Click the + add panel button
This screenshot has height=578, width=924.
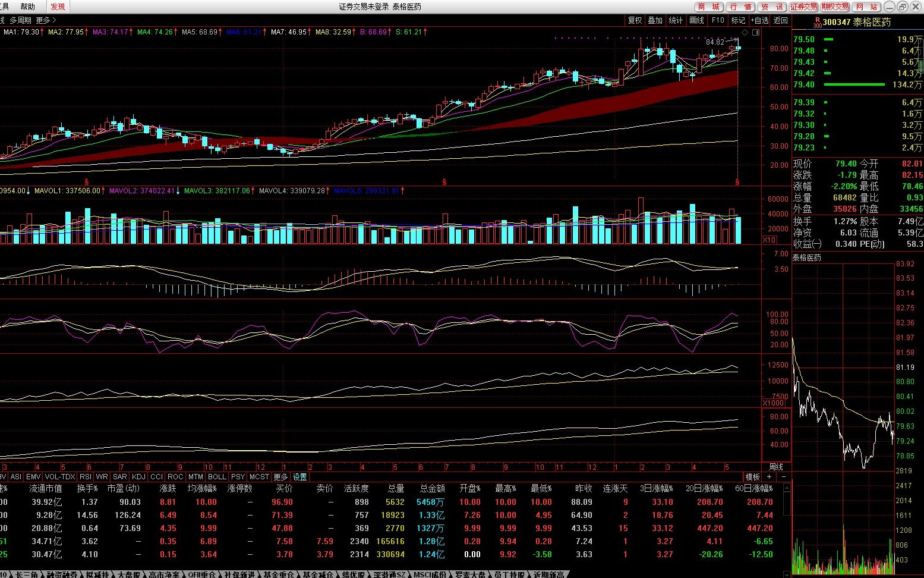click(x=770, y=477)
